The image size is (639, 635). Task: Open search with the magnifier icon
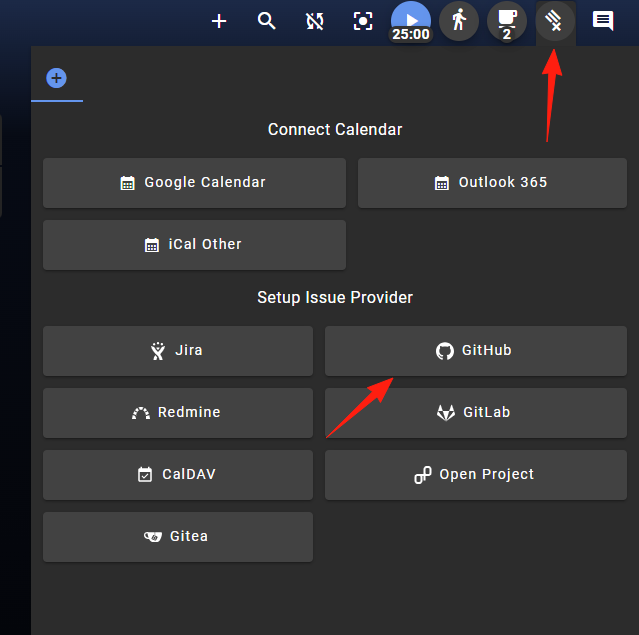pos(267,21)
